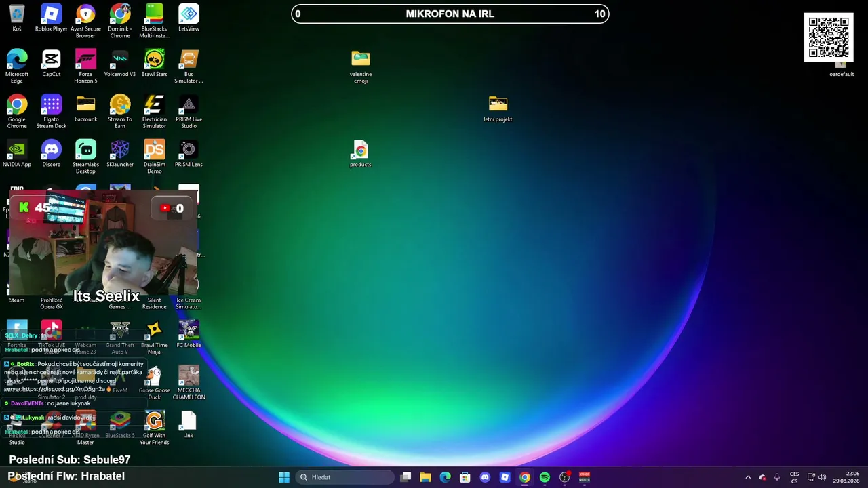
Task: Select the bacrounk folder on the desktop
Action: tap(85, 109)
